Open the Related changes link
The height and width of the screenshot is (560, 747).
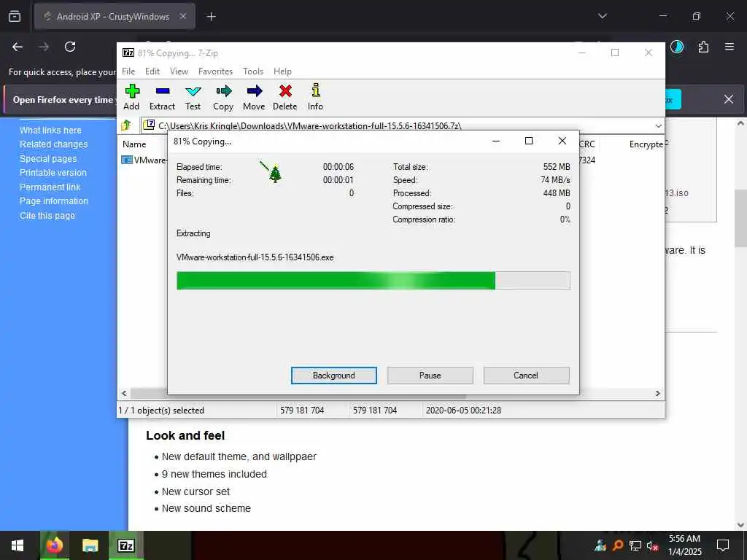tap(54, 144)
